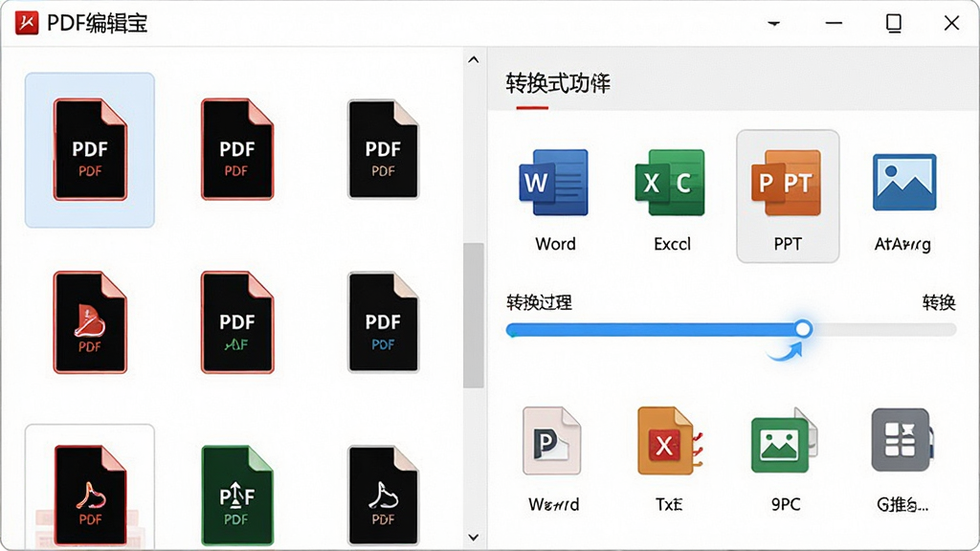Select the bottom-left PDF with orange Acrobat swirl
Viewport: 980px width, 551px height.
coord(90,495)
